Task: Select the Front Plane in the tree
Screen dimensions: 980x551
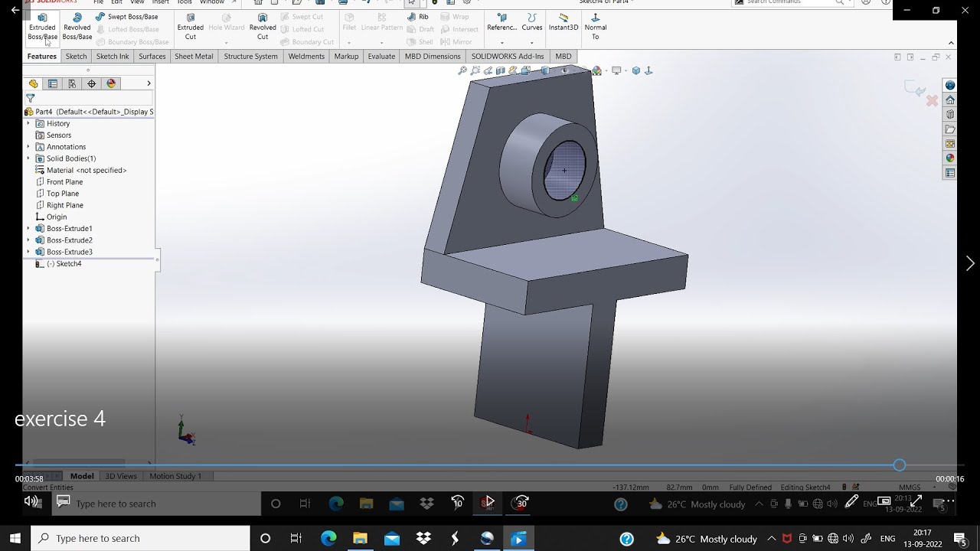Action: click(x=58, y=182)
